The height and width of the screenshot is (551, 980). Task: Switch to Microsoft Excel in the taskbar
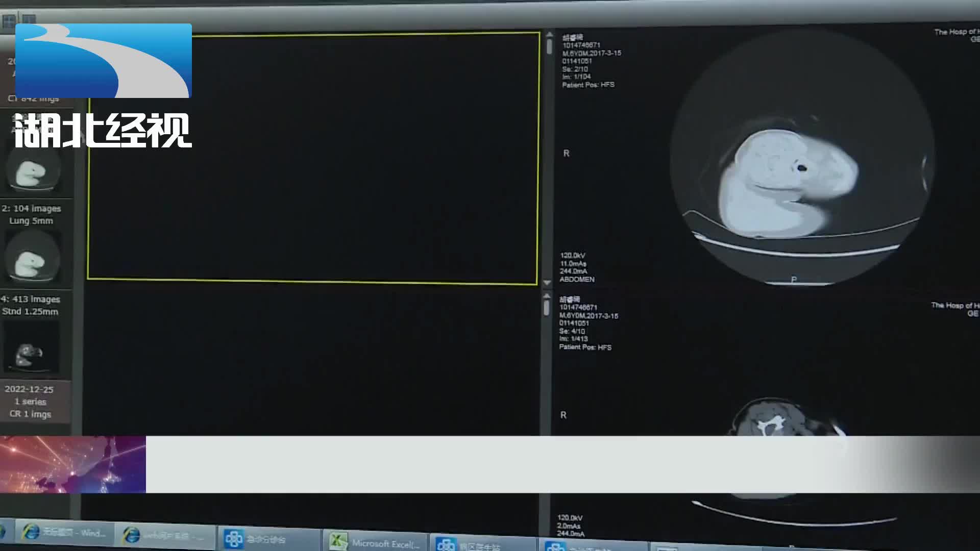[375, 542]
